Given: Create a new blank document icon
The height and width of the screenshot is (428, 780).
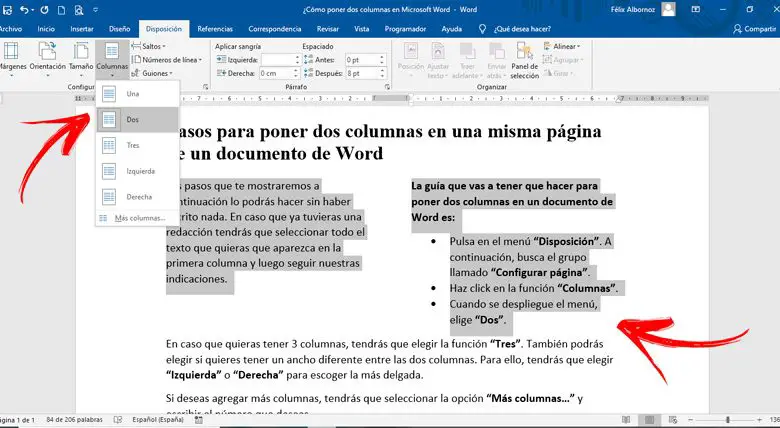Looking at the screenshot, I should coord(61,9).
